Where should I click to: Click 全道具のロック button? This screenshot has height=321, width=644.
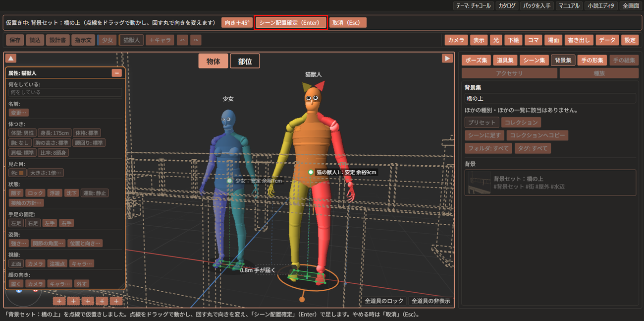384,301
